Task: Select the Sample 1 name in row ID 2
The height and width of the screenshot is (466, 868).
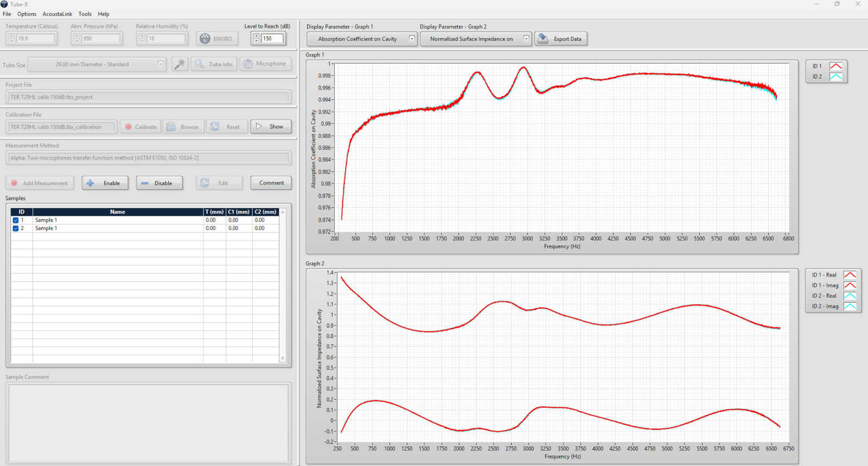Action: point(46,228)
